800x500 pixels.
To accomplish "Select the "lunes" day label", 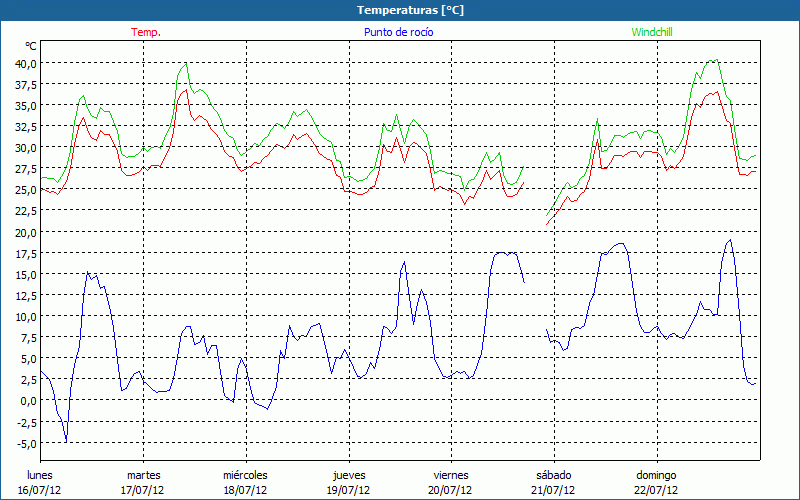I will pyautogui.click(x=40, y=475).
